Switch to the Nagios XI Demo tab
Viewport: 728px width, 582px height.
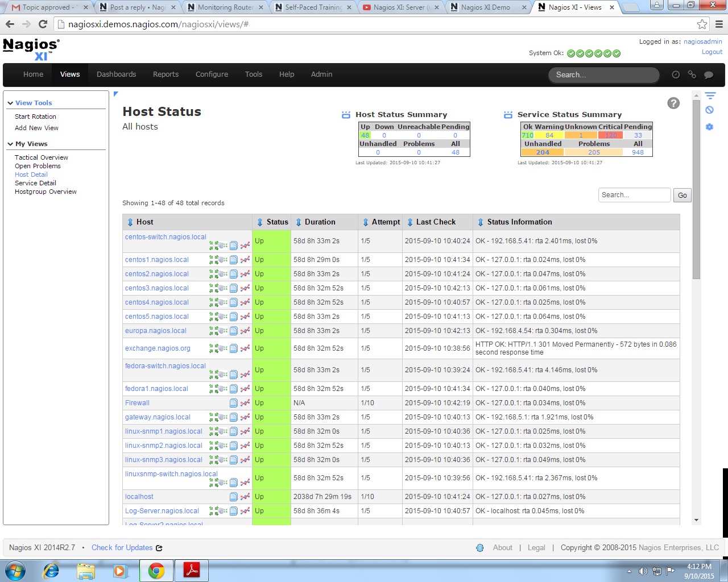pos(485,7)
